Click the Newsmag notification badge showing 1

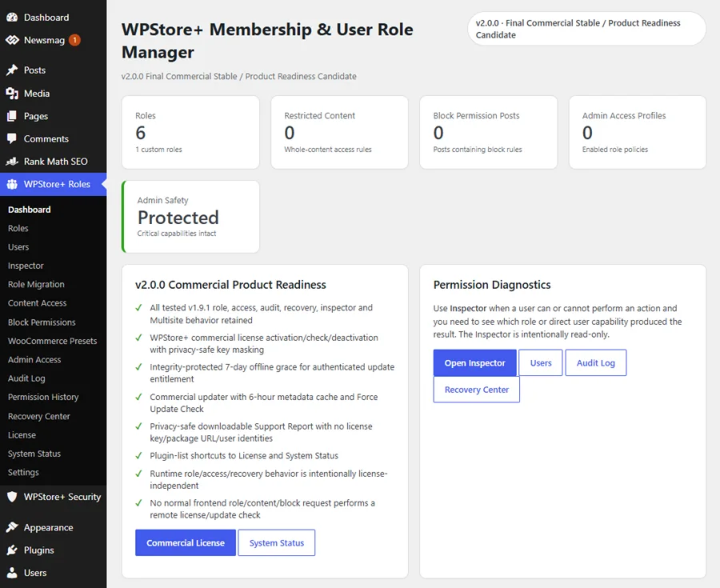pyautogui.click(x=74, y=40)
